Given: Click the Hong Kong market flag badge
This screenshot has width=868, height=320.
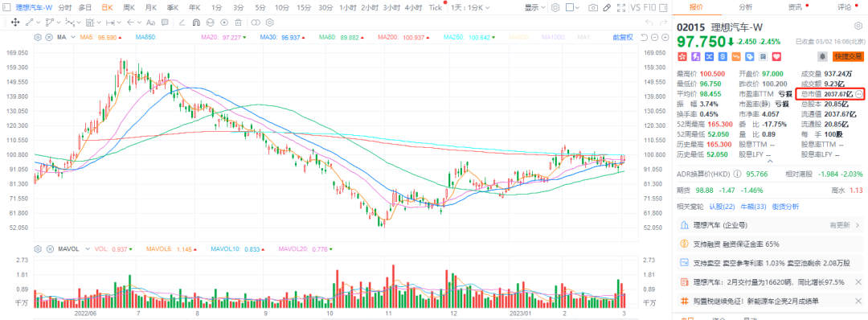Looking at the screenshot, I should point(682,56).
